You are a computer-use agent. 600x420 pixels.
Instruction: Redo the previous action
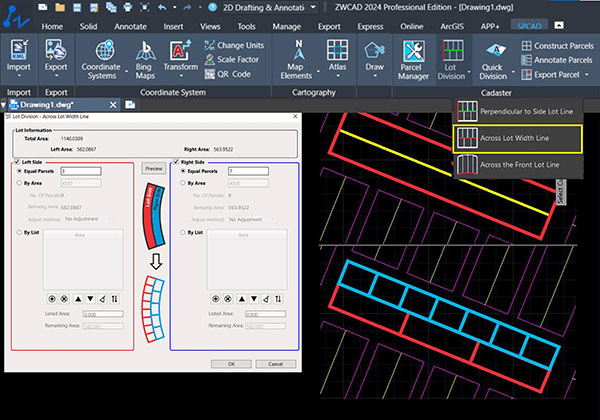(x=187, y=7)
